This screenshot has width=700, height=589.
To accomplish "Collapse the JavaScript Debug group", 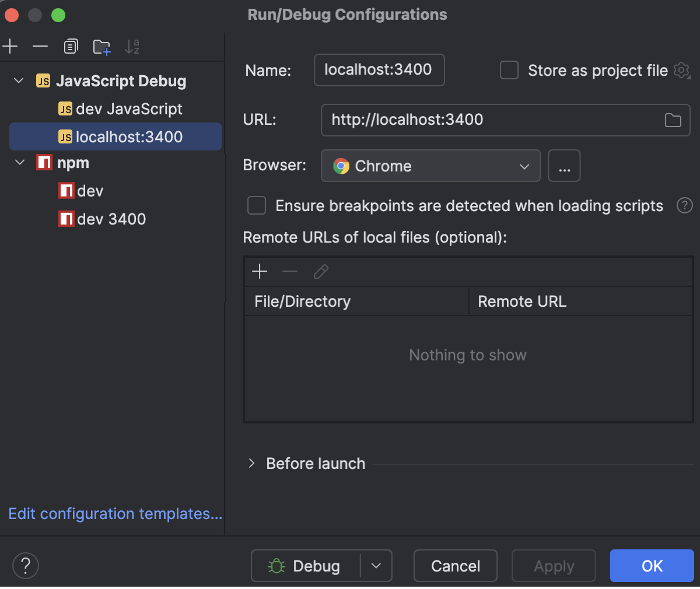I will [x=18, y=81].
